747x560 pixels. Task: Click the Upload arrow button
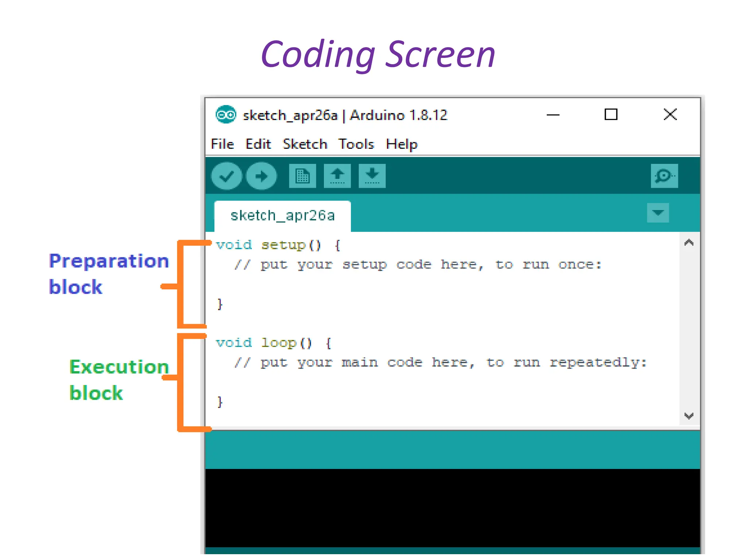click(261, 176)
